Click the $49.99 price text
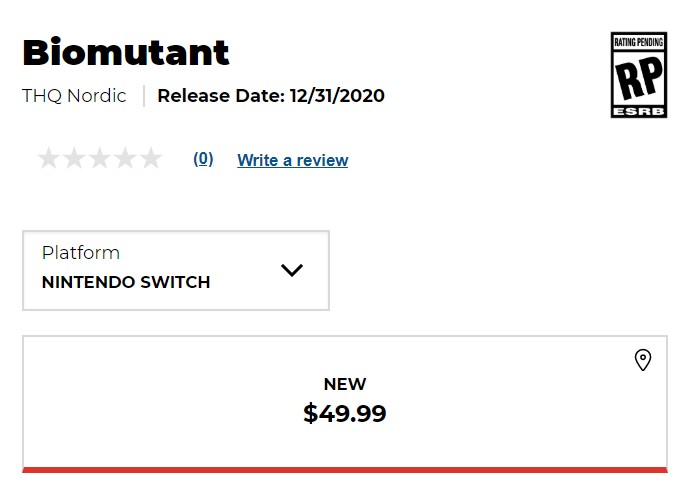 pos(345,413)
